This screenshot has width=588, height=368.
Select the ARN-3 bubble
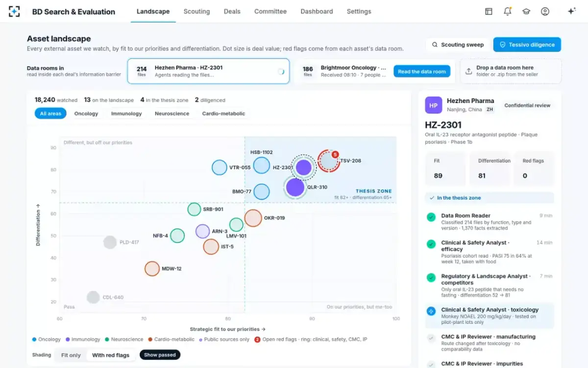[203, 231]
